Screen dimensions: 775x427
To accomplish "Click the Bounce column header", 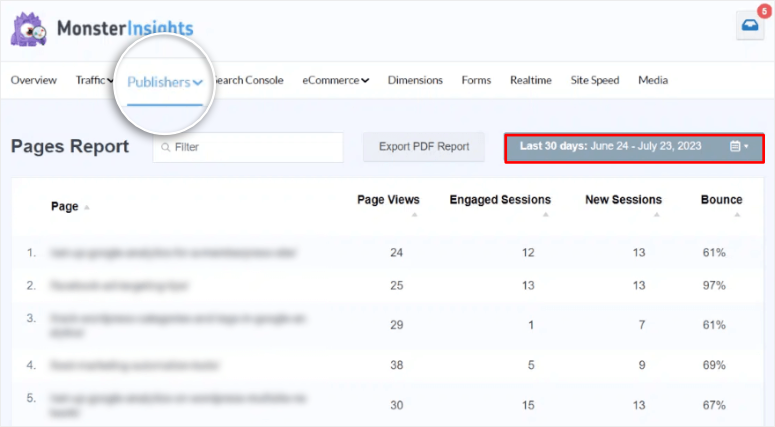I will [x=722, y=200].
